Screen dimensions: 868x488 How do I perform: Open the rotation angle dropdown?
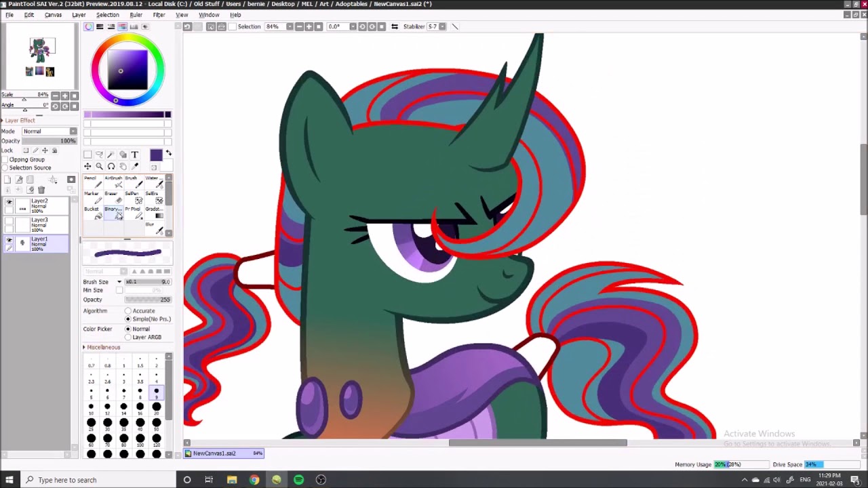click(x=353, y=26)
